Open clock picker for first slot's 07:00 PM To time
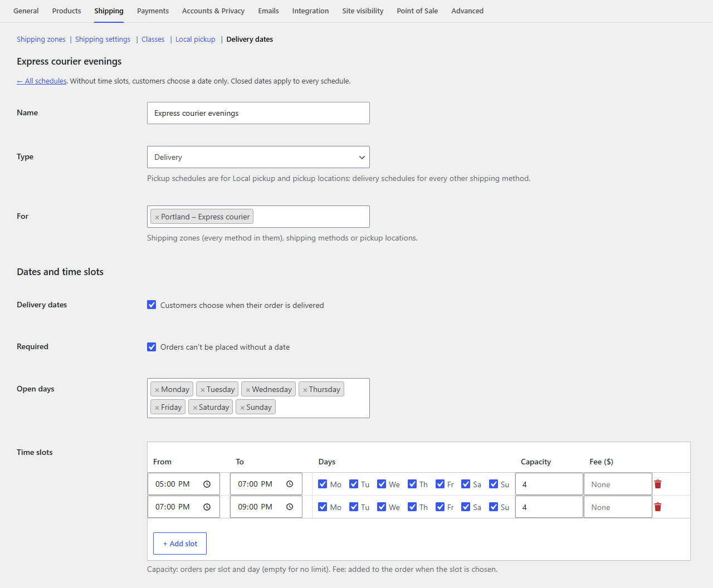 pyautogui.click(x=290, y=484)
